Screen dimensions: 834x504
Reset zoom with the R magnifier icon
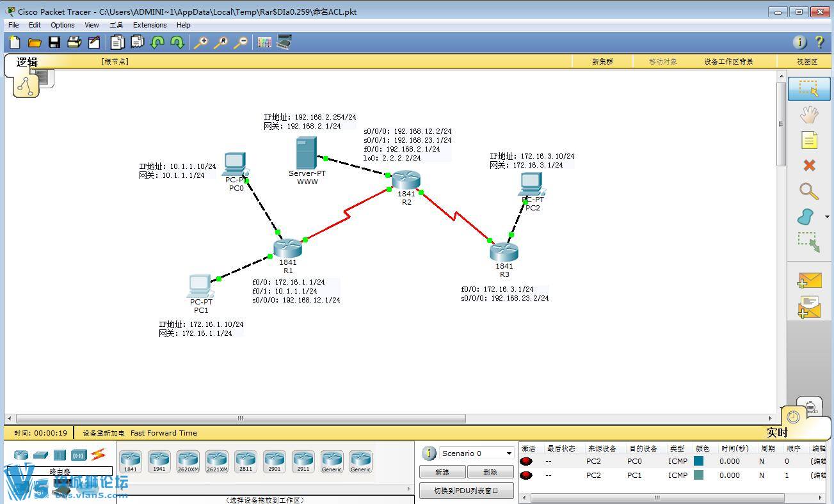tap(221, 42)
